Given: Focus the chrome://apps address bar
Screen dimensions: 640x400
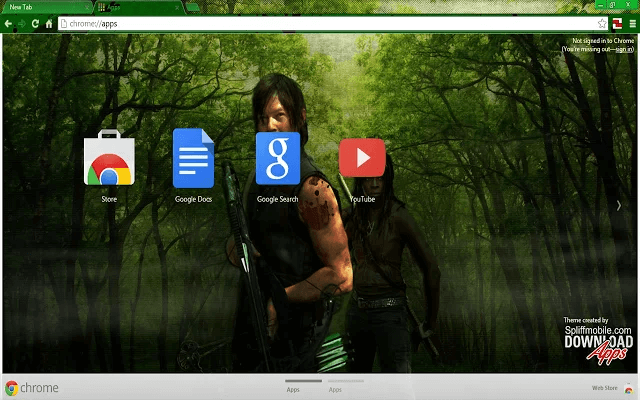Looking at the screenshot, I should 333,24.
